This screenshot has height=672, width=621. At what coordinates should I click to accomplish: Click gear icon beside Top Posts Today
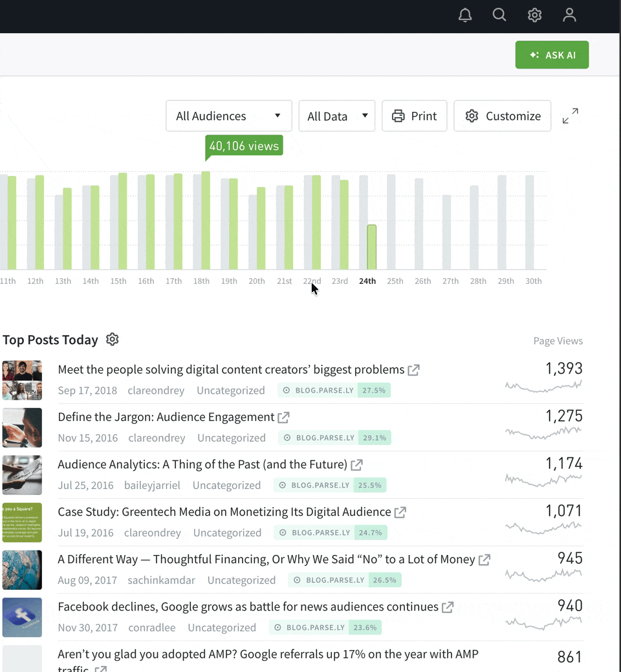pyautogui.click(x=113, y=340)
